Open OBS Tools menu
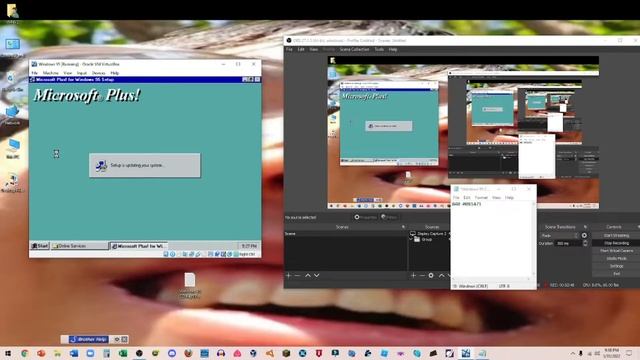Screen dimensions: 640x360 pos(379,49)
